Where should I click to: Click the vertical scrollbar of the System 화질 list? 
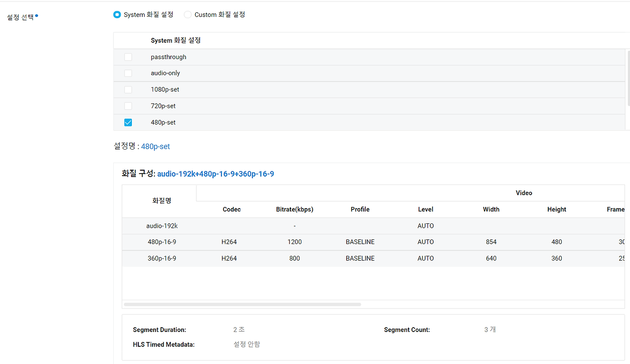click(x=628, y=77)
